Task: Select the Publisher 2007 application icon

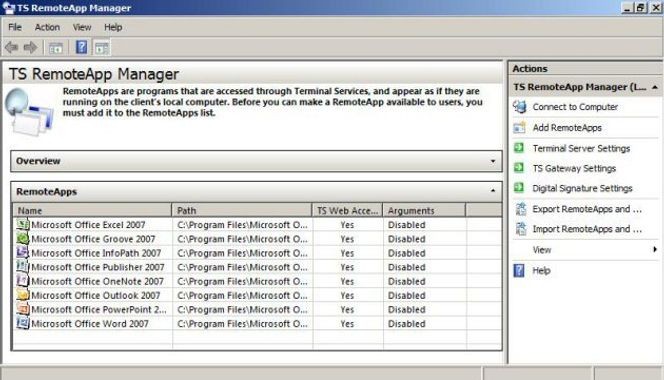Action: (22, 266)
